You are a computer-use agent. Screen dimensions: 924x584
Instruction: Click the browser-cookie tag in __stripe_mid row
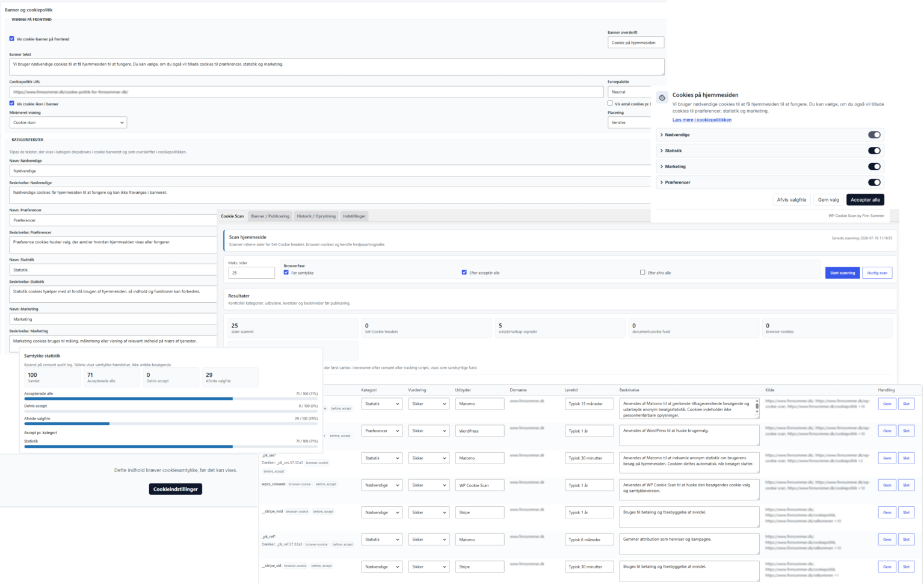pyautogui.click(x=297, y=512)
